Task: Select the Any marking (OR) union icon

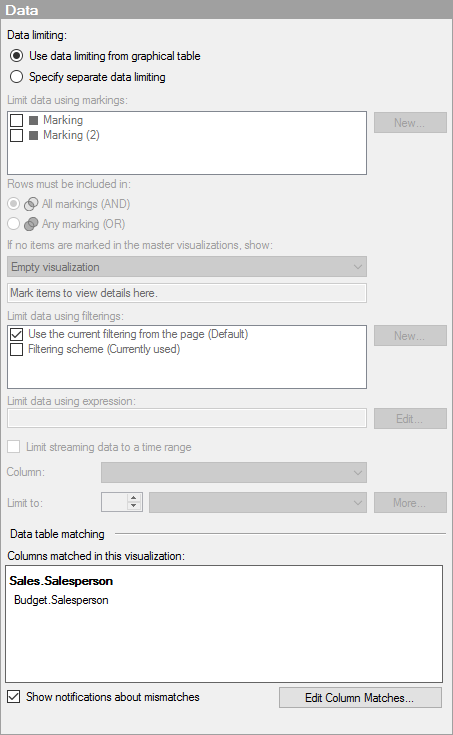Action: [x=31, y=224]
